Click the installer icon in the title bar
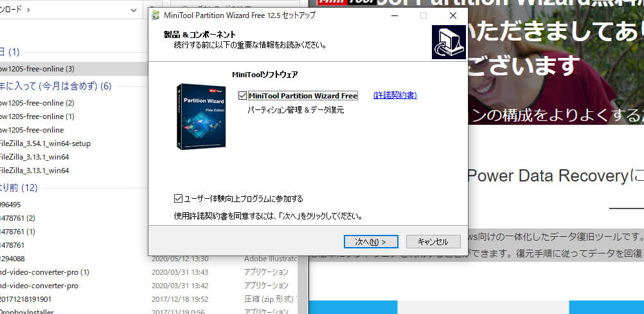 (156, 15)
